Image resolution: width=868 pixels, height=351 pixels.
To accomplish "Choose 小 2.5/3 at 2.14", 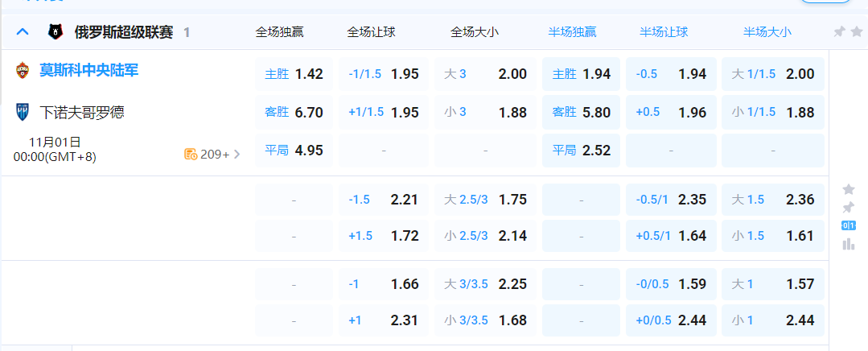I will 485,236.
